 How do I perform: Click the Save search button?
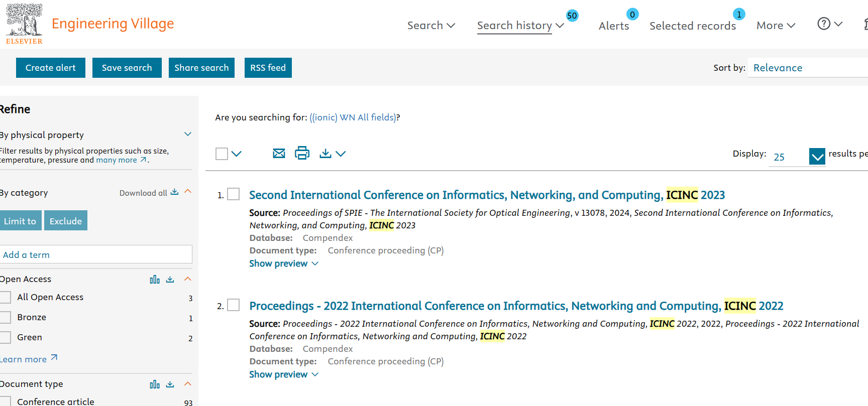pos(127,68)
